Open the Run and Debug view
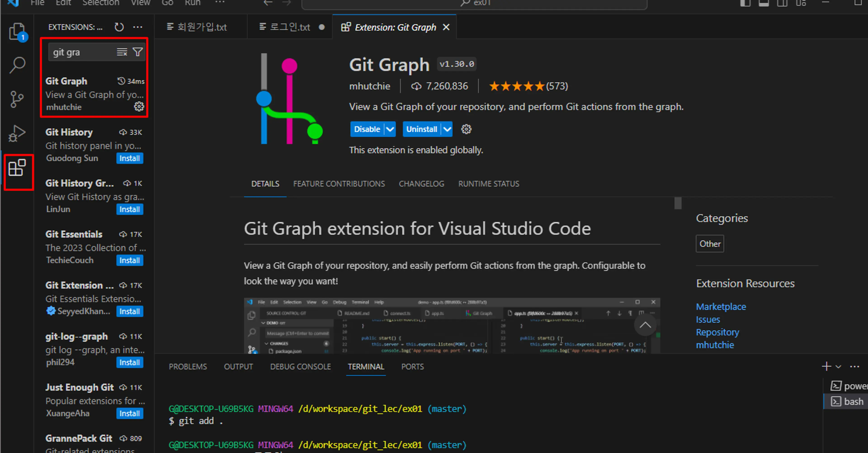 pyautogui.click(x=17, y=133)
